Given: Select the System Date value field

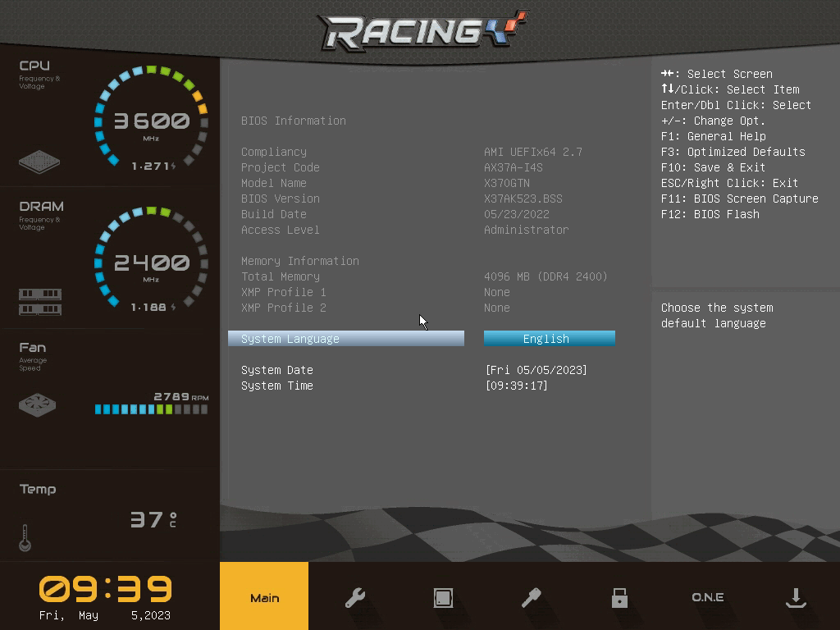Looking at the screenshot, I should (536, 370).
